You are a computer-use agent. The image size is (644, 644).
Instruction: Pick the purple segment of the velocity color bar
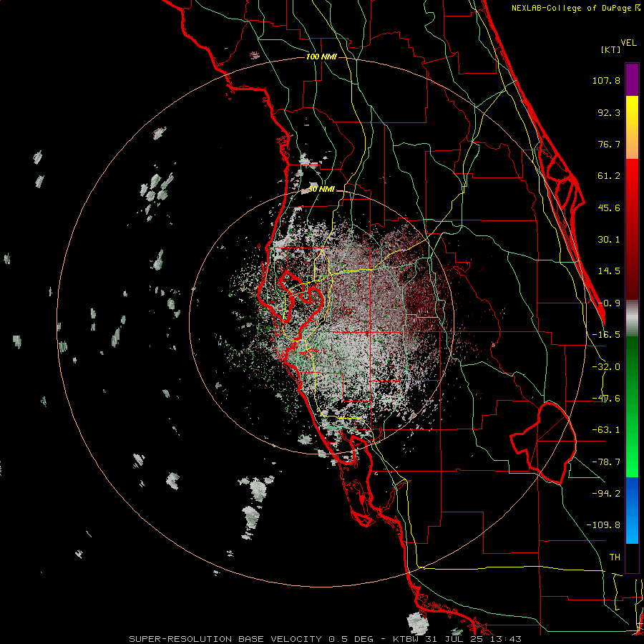coord(632,79)
